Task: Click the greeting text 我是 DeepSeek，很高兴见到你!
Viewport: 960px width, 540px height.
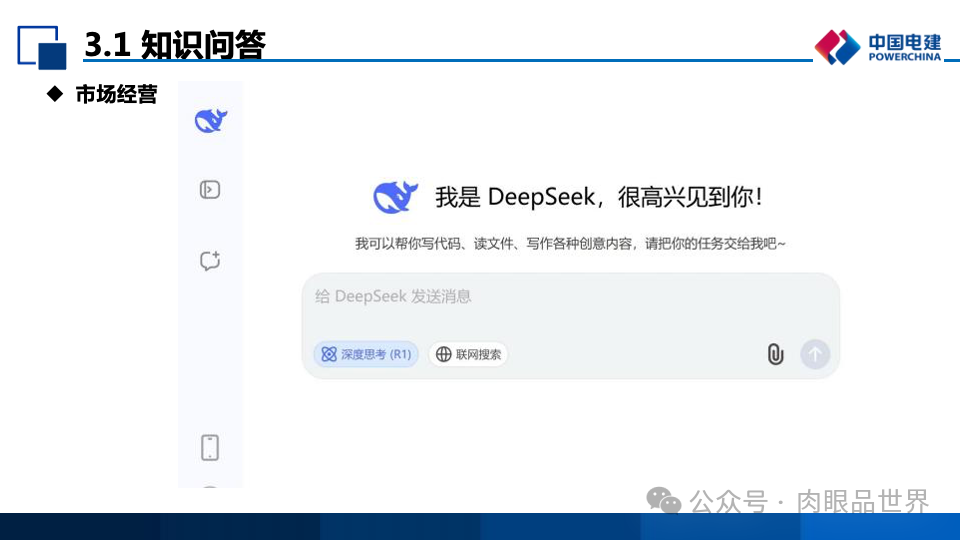Action: 599,197
